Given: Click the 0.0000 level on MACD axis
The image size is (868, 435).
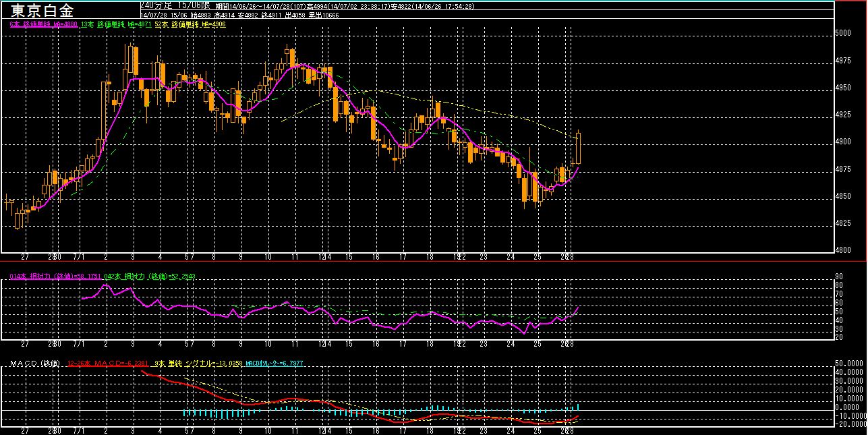Looking at the screenshot, I should click(x=848, y=407).
